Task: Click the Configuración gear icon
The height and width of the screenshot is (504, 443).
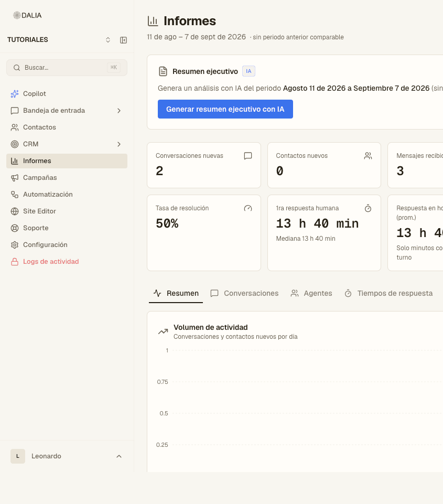Action: [x=15, y=245]
